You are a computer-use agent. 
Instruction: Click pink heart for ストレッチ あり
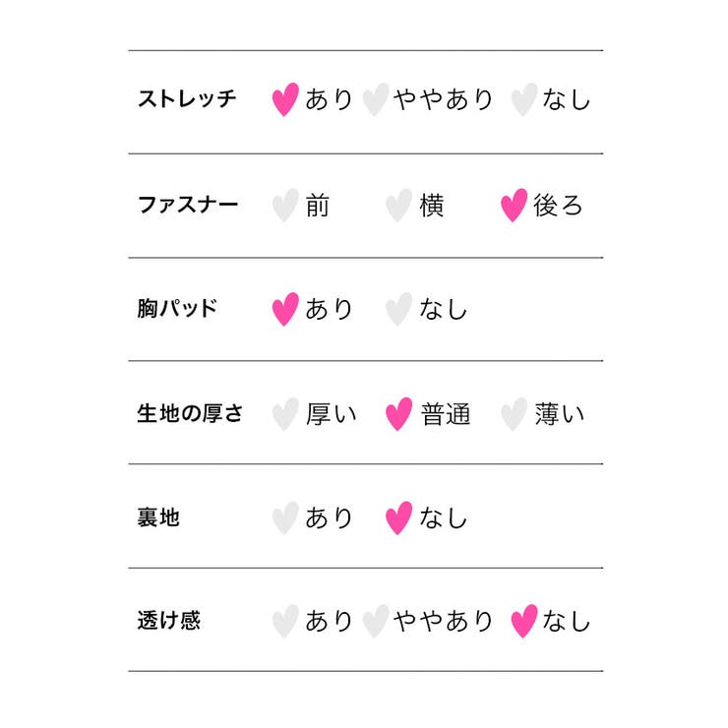[284, 99]
